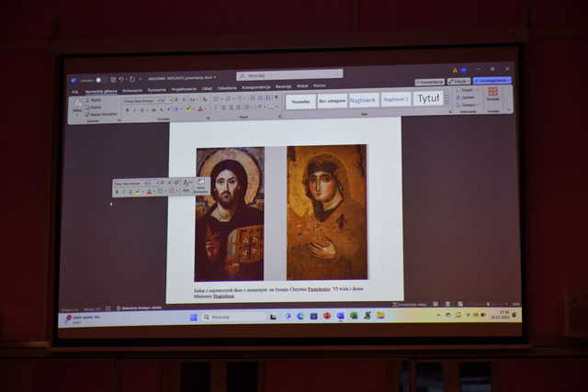Open the Układ ribbon tab

[207, 89]
